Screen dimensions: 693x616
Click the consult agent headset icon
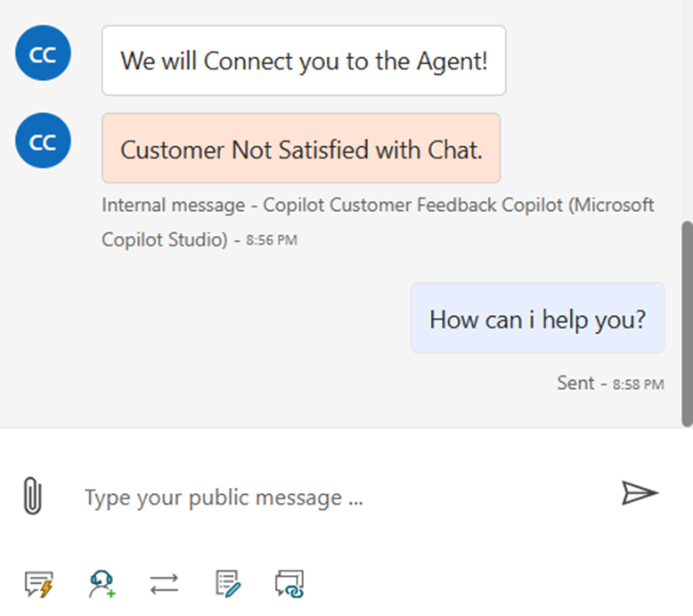click(102, 584)
